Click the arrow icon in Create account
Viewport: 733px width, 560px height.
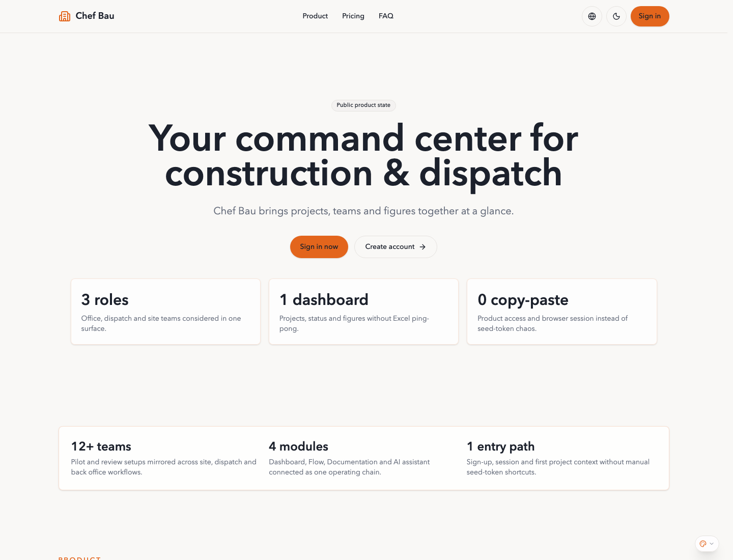(x=422, y=247)
